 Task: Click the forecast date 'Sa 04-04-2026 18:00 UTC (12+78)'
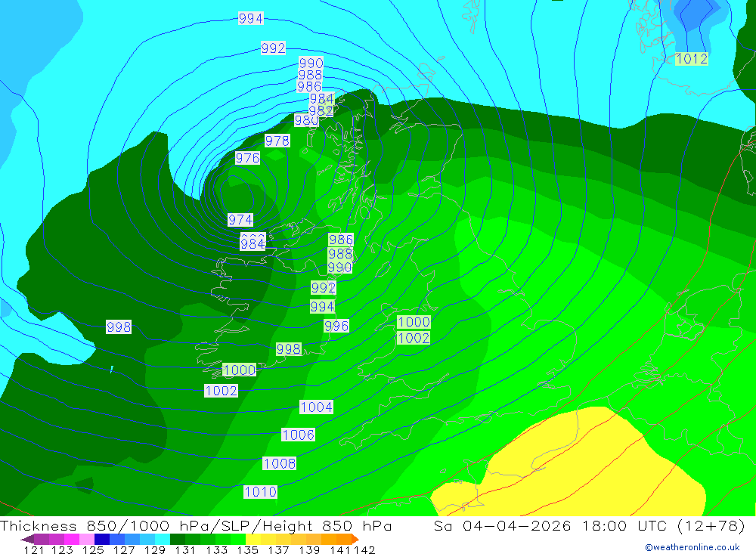tap(590, 525)
